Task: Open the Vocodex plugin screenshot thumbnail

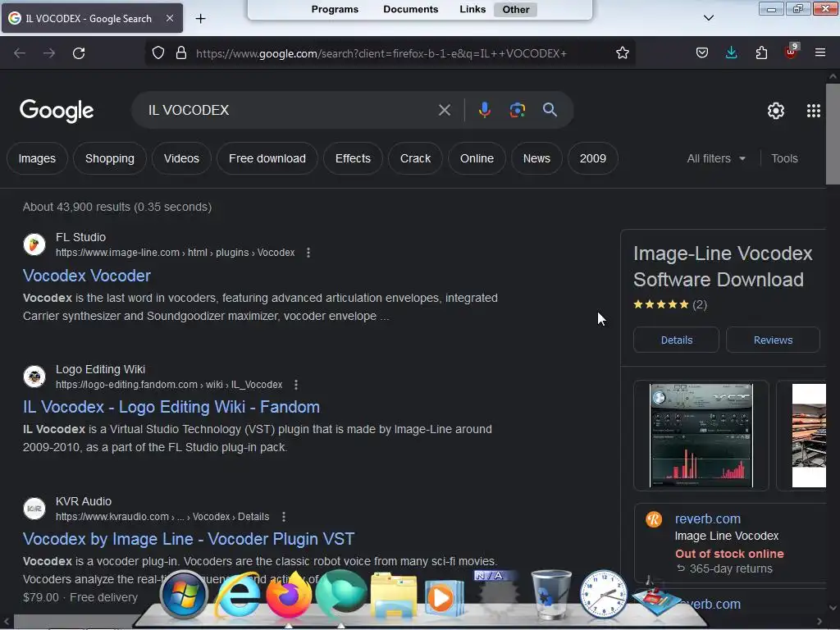Action: pyautogui.click(x=701, y=436)
